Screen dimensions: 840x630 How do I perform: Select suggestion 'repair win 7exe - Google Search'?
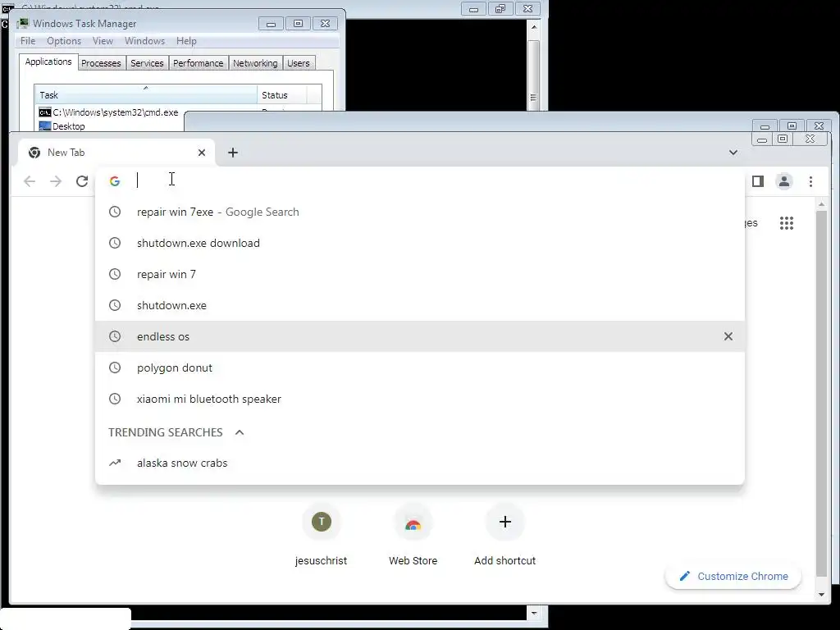tap(419, 212)
